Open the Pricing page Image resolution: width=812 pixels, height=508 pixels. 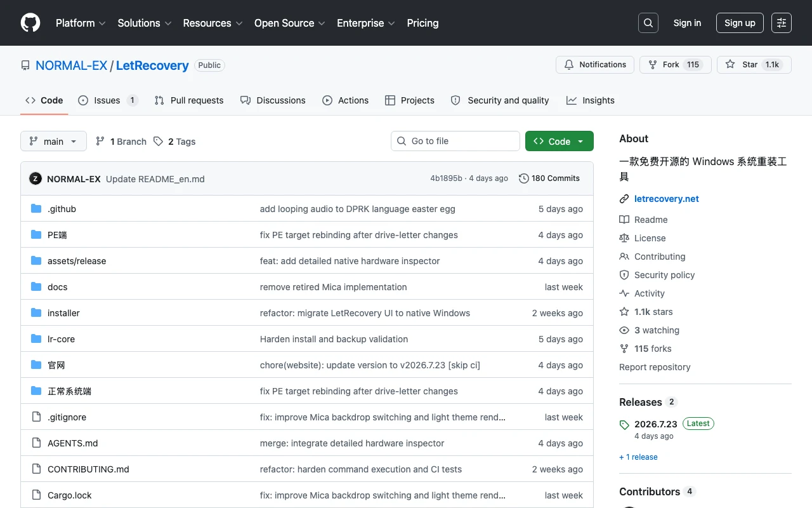click(422, 23)
